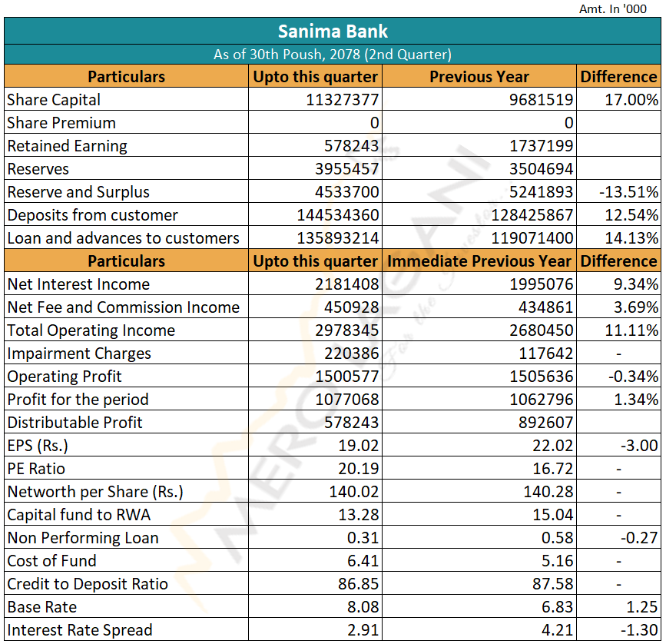Click Loan and advances value 135893214
This screenshot has width=666, height=644.
coord(338,238)
